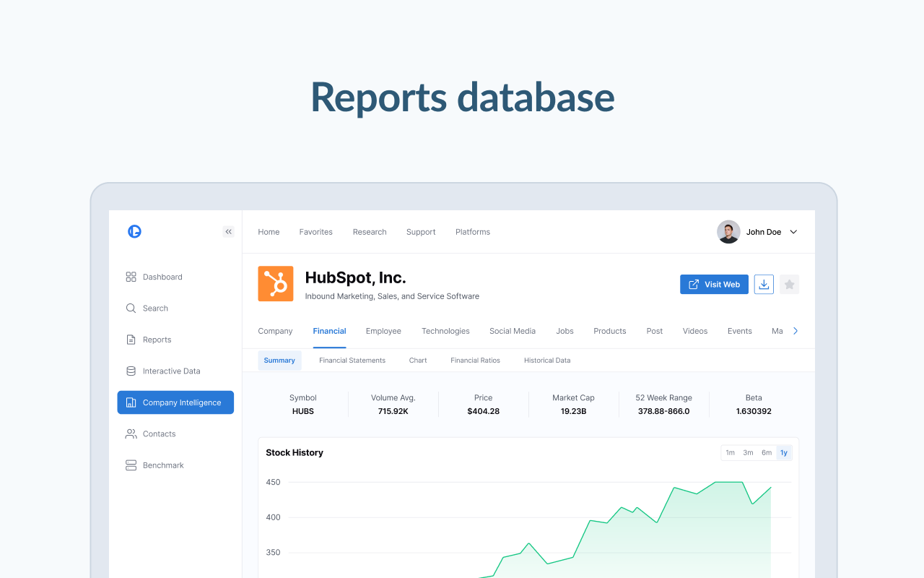Select the 1m stock history range
This screenshot has width=924, height=578.
pos(730,453)
